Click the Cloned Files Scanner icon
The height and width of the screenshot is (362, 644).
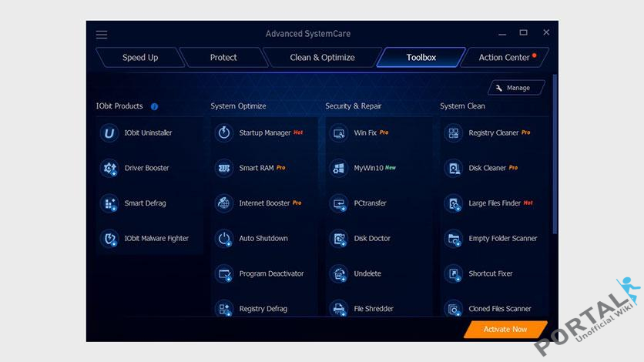tap(454, 308)
